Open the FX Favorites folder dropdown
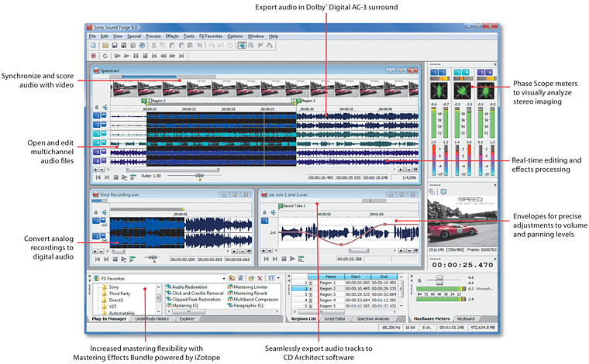 pyautogui.click(x=223, y=277)
